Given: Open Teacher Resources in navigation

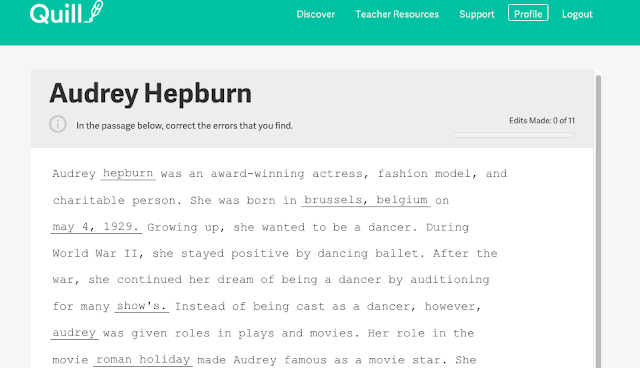Looking at the screenshot, I should 397,14.
